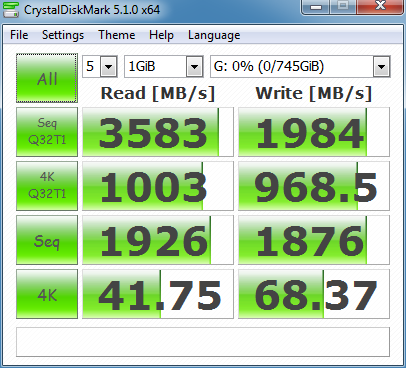Open the Help menu
The width and height of the screenshot is (406, 368).
[161, 35]
